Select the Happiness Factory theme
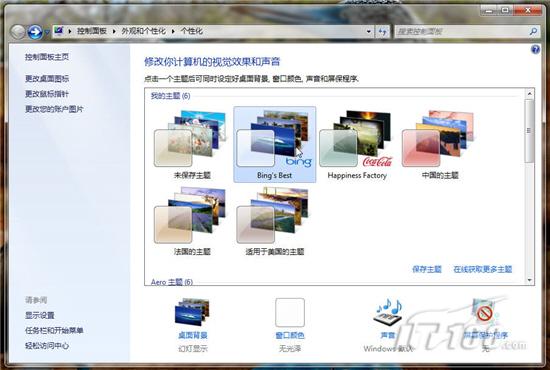Image resolution: width=550 pixels, height=370 pixels. tap(357, 144)
